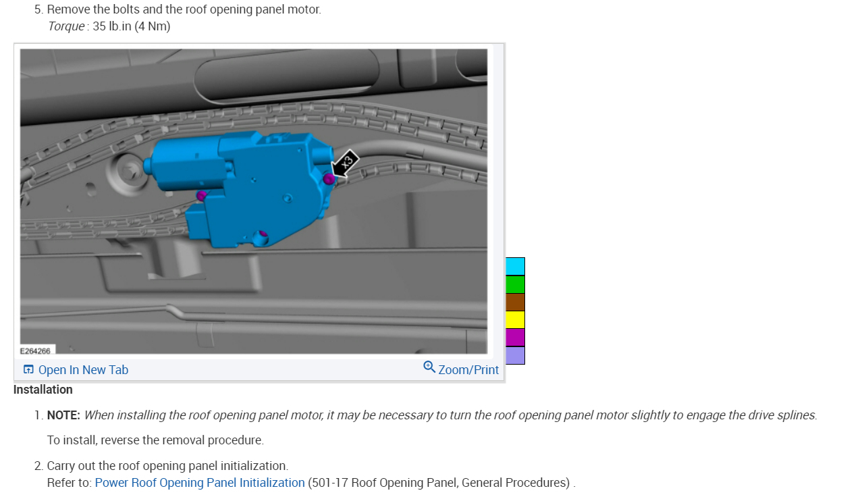Select the magenta color swatch
868x497 pixels.
[515, 338]
